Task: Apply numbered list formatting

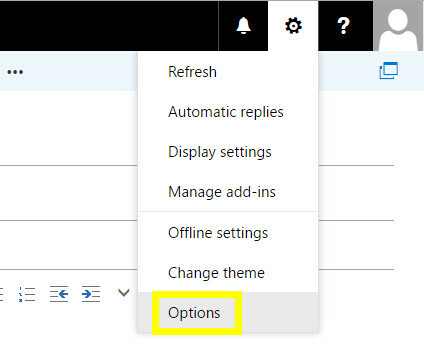Action: click(x=27, y=294)
